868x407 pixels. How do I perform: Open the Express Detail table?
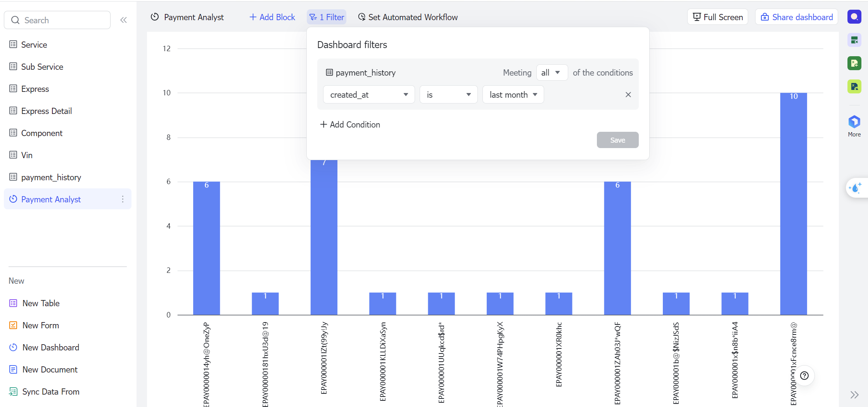pyautogui.click(x=46, y=111)
